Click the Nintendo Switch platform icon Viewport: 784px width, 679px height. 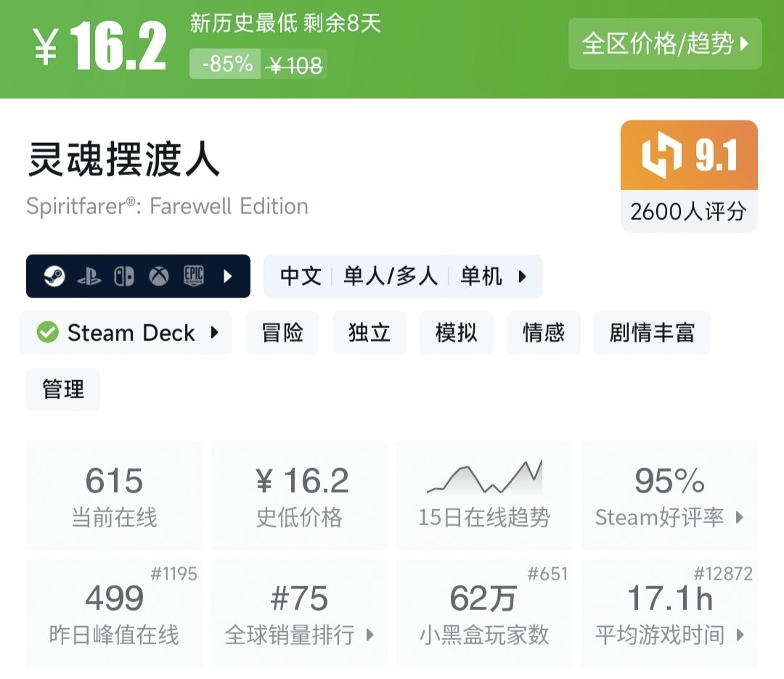(x=124, y=276)
